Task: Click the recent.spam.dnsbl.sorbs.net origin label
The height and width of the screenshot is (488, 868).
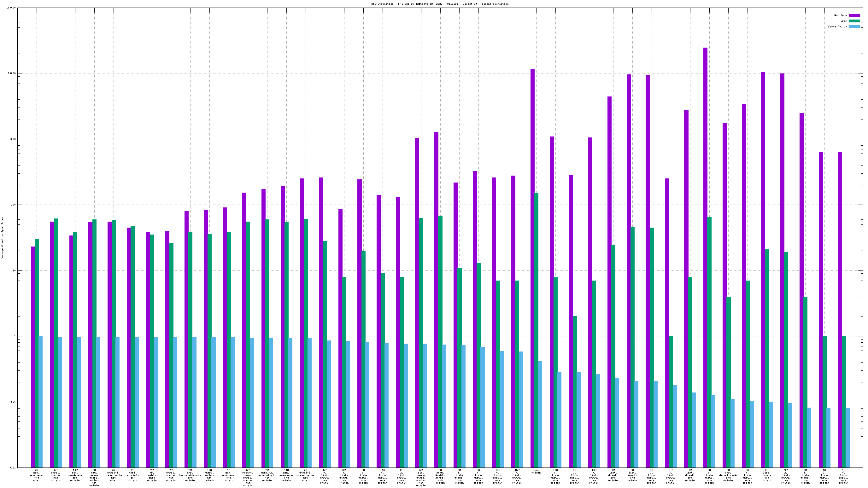Action: [x=248, y=477]
